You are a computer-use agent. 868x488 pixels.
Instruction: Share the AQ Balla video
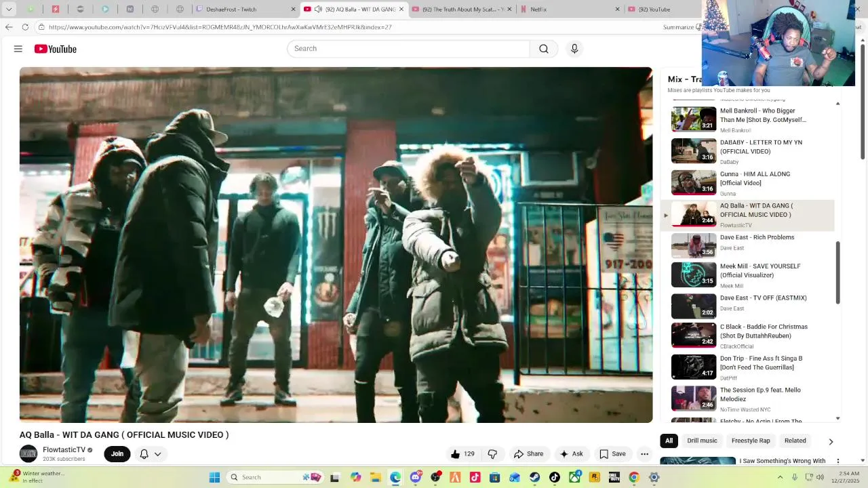528,454
